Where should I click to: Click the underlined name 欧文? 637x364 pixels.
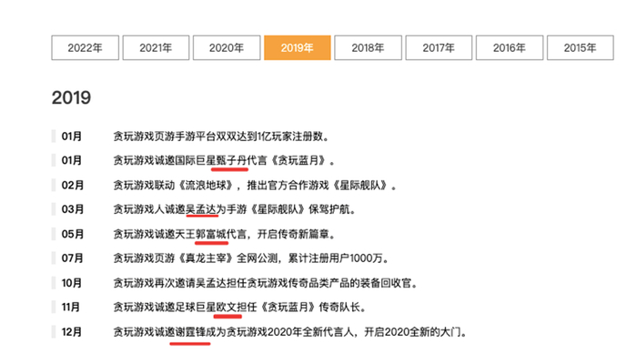(x=227, y=308)
